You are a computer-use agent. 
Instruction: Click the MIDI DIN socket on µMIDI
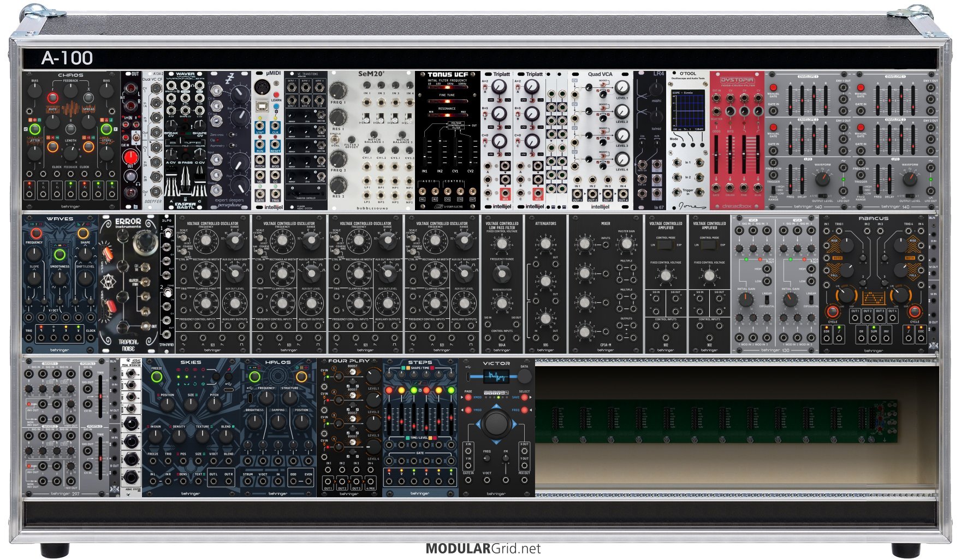262,87
